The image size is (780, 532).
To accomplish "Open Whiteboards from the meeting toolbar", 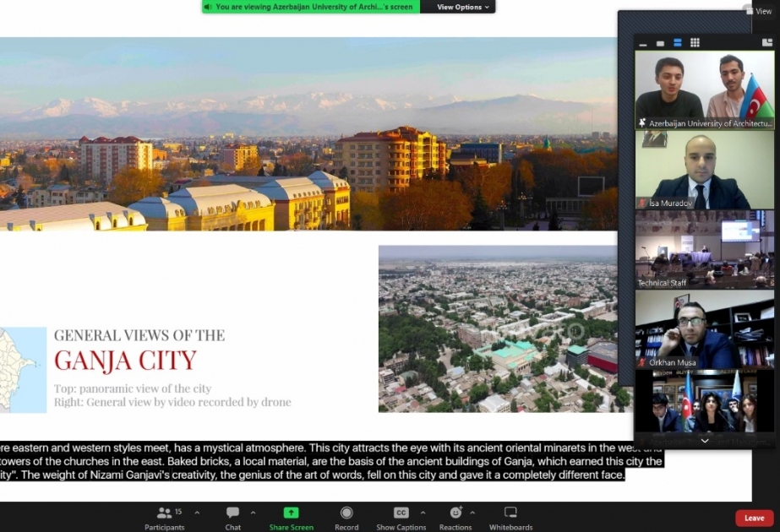I will pos(511,518).
